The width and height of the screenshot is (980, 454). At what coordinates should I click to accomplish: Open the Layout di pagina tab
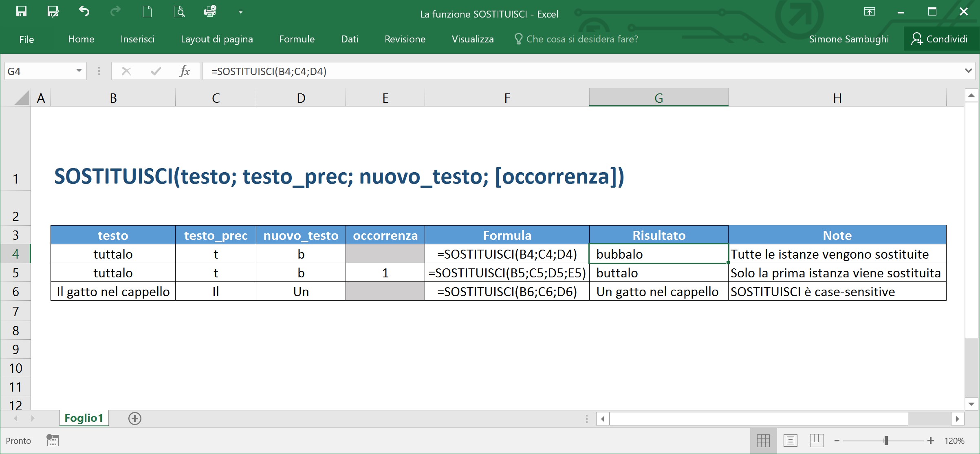pos(217,39)
